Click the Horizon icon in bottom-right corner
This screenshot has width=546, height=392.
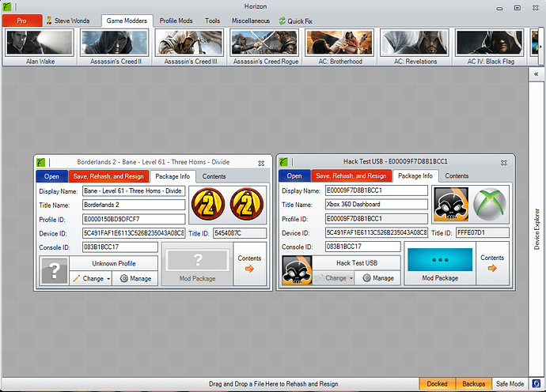coord(537,383)
